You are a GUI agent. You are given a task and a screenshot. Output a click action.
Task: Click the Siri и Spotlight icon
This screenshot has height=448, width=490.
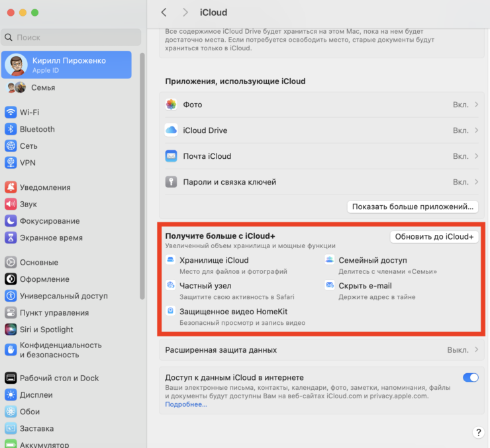tap(11, 330)
